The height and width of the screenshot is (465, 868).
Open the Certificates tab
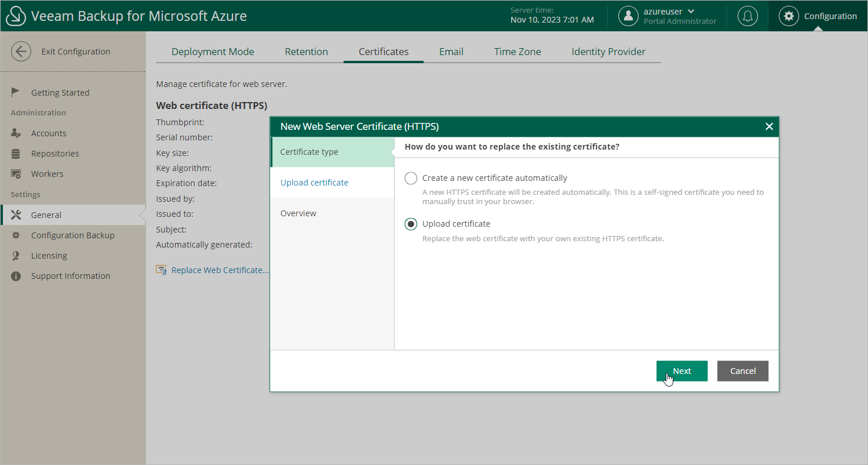tap(384, 52)
